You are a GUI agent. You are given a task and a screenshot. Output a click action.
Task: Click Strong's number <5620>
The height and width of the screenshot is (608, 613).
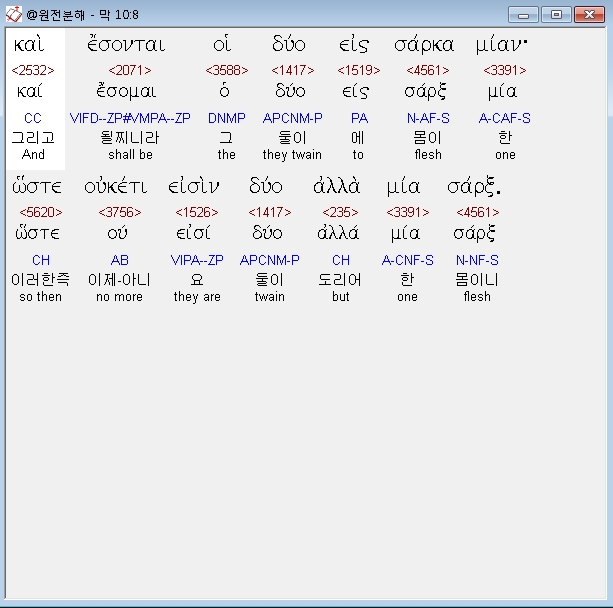click(x=41, y=212)
